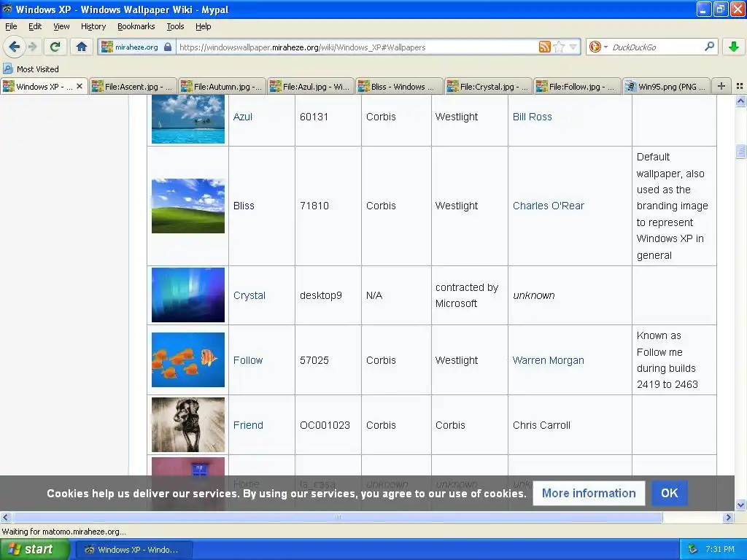Open the Windows Start button
Viewport: 747px width, 560px height.
point(34,550)
